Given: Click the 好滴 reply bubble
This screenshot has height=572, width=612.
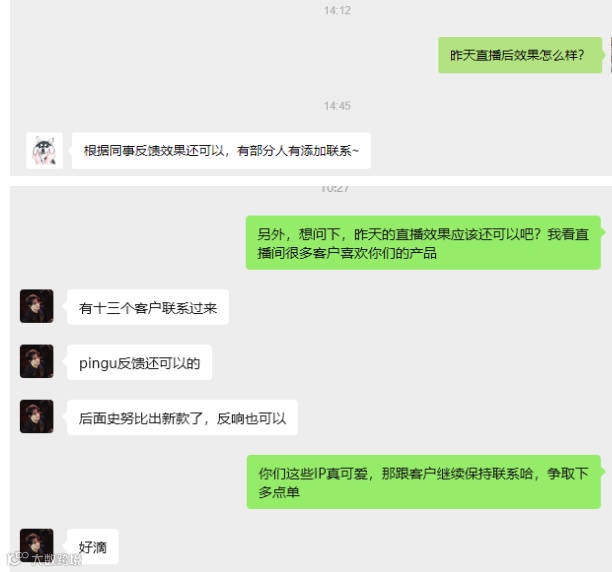Looking at the screenshot, I should (x=93, y=546).
